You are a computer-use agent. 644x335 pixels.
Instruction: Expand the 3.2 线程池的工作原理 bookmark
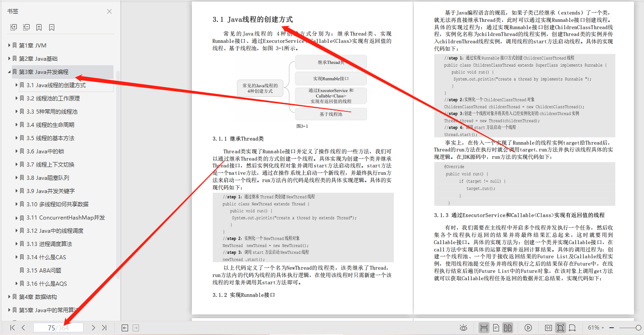[x=16, y=99]
